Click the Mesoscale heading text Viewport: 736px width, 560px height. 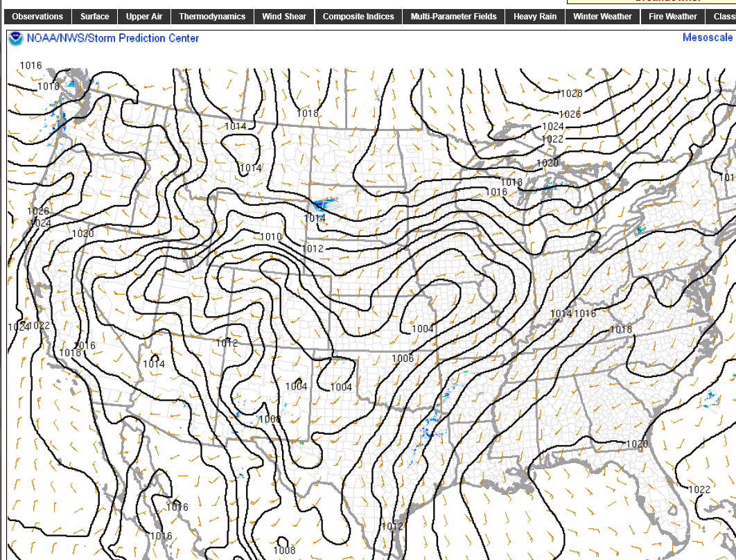pos(707,37)
